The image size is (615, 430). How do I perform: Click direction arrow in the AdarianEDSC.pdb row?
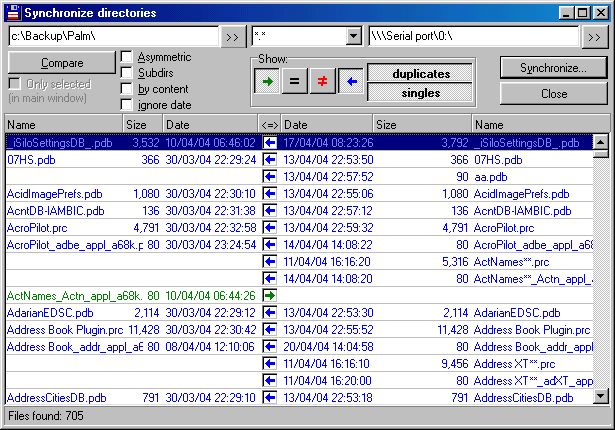point(270,313)
